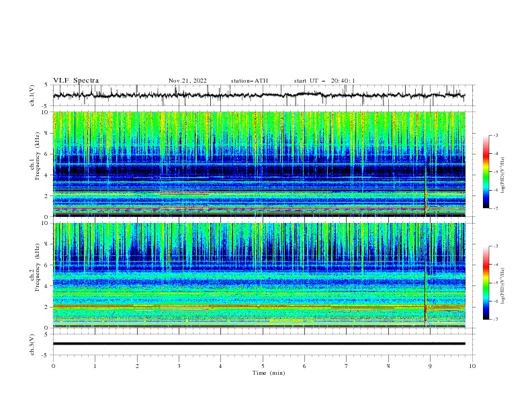Click the 'ch.3(V)' axis label
This screenshot has width=532, height=411.
click(x=32, y=345)
